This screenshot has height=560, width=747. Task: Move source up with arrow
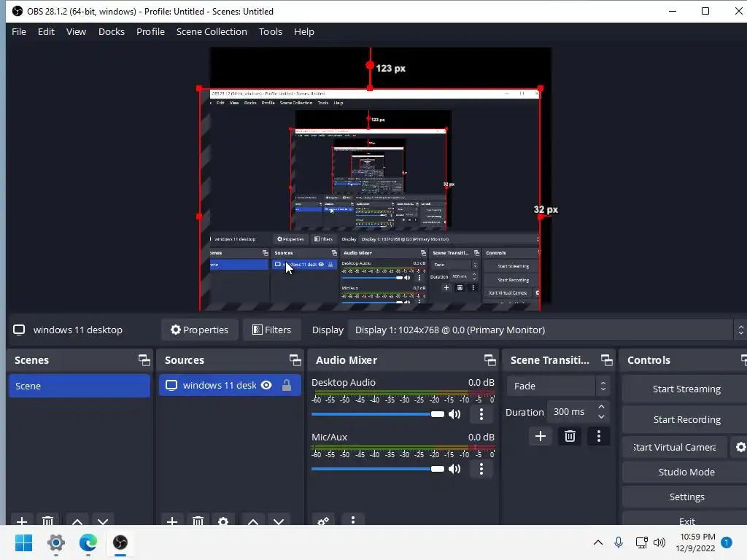253,521
